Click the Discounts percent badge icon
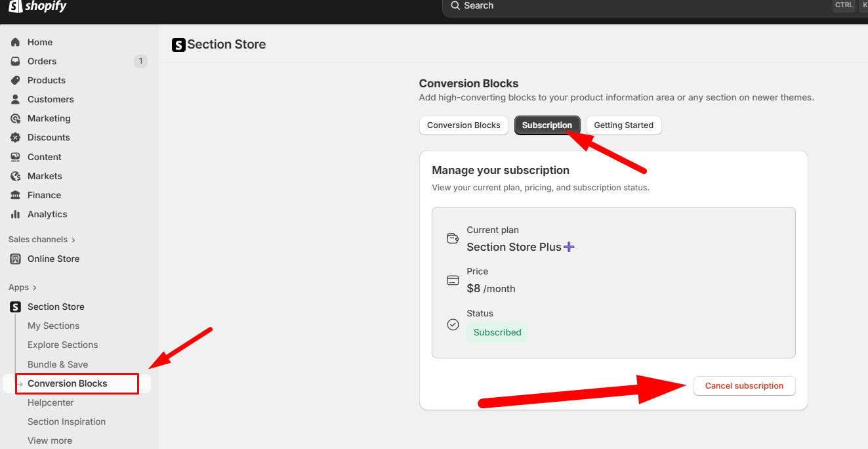The image size is (868, 449). pyautogui.click(x=15, y=137)
